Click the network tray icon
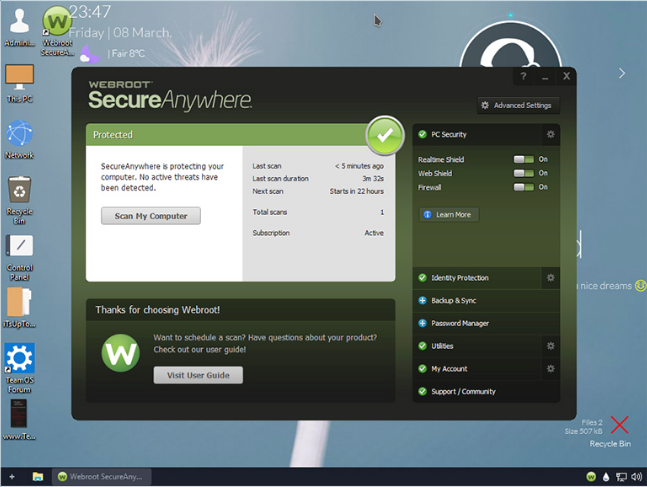The height and width of the screenshot is (487, 647). pyautogui.click(x=621, y=477)
